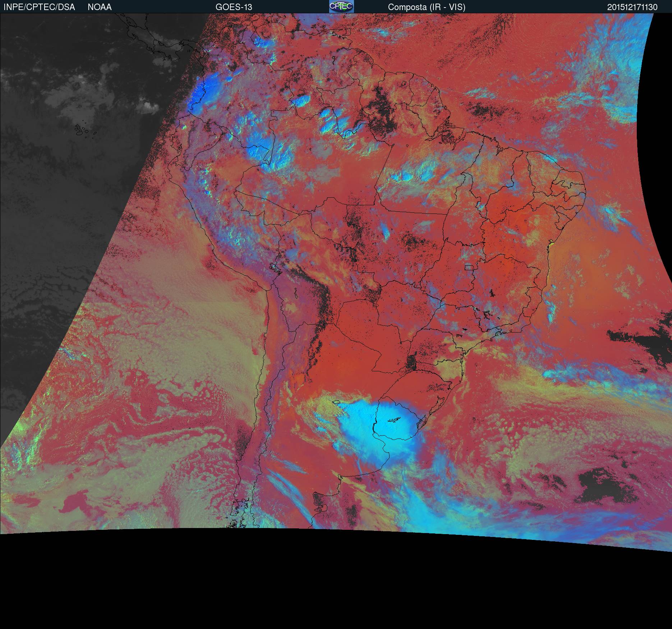The width and height of the screenshot is (672, 629).
Task: Click the CPTEC logo in header
Action: (341, 6)
